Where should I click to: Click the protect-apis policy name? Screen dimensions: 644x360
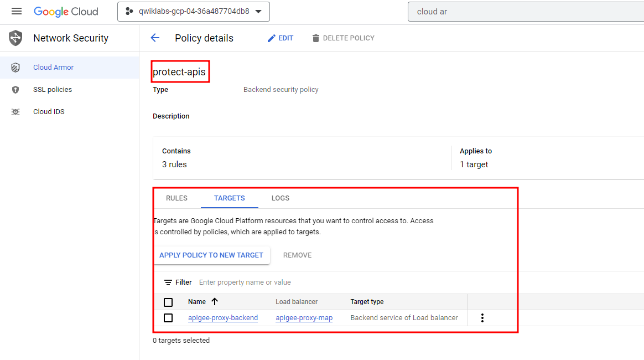point(179,72)
